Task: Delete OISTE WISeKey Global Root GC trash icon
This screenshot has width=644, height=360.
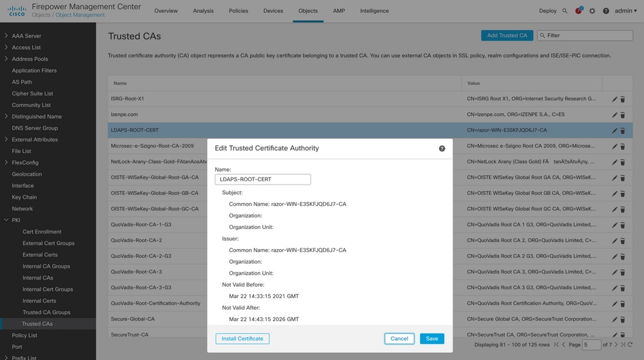Action: 623,209
